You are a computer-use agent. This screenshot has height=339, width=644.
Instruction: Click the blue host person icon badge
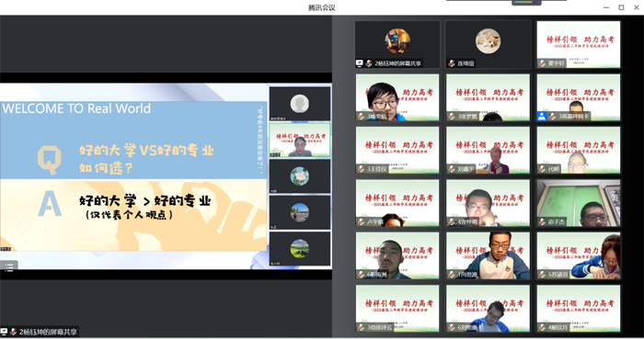542,117
